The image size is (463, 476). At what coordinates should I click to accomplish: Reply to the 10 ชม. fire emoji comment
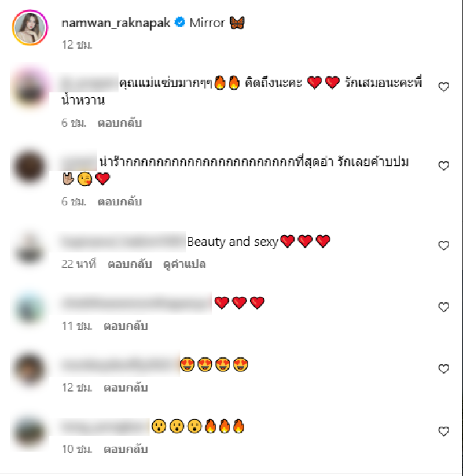pos(126,449)
